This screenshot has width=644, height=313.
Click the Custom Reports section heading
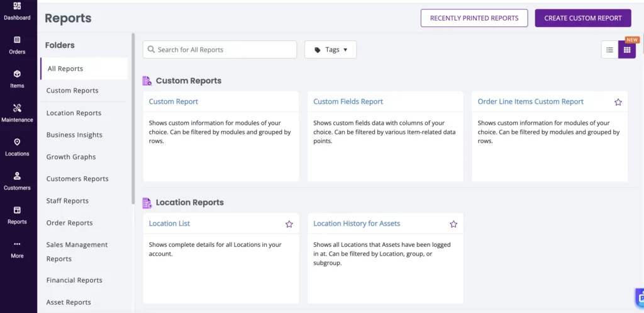coord(189,81)
